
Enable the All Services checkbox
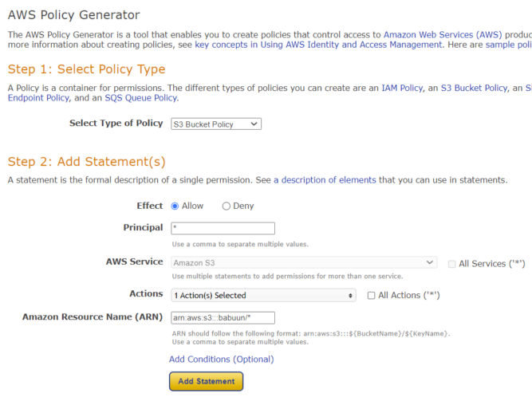point(452,264)
